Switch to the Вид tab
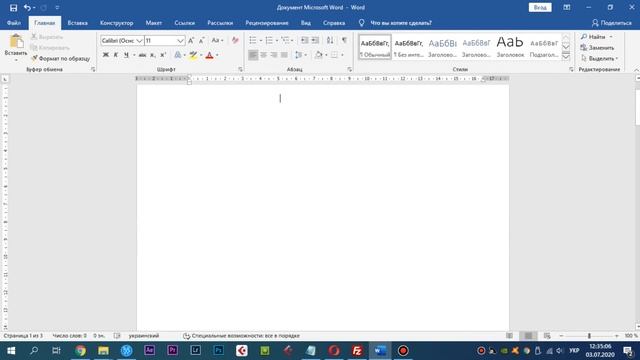 [x=306, y=23]
